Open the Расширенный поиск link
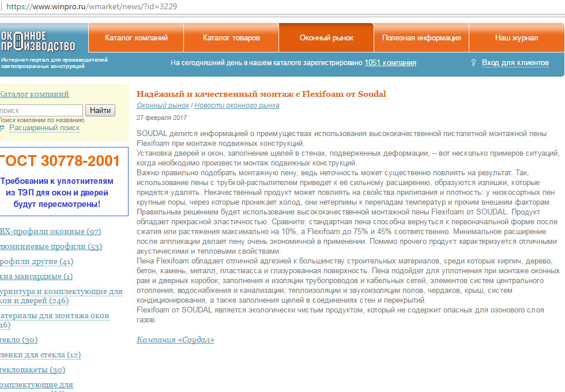This screenshot has width=565, height=392. (44, 128)
